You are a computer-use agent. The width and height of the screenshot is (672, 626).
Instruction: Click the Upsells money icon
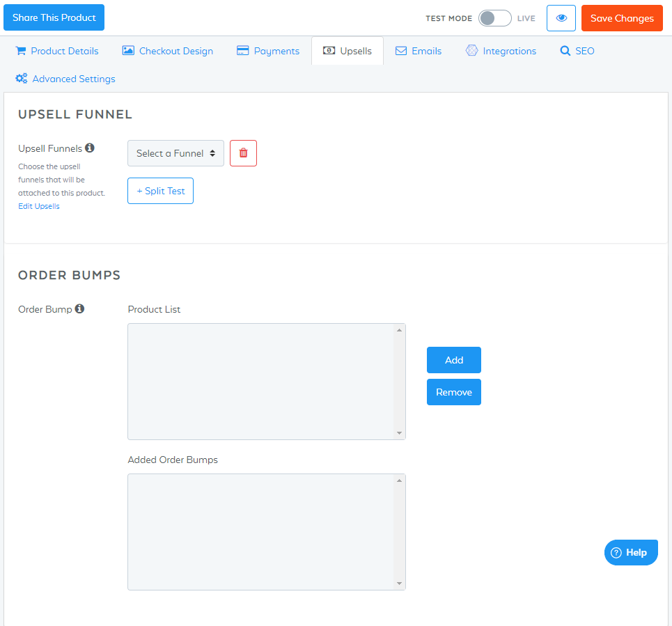[329, 51]
